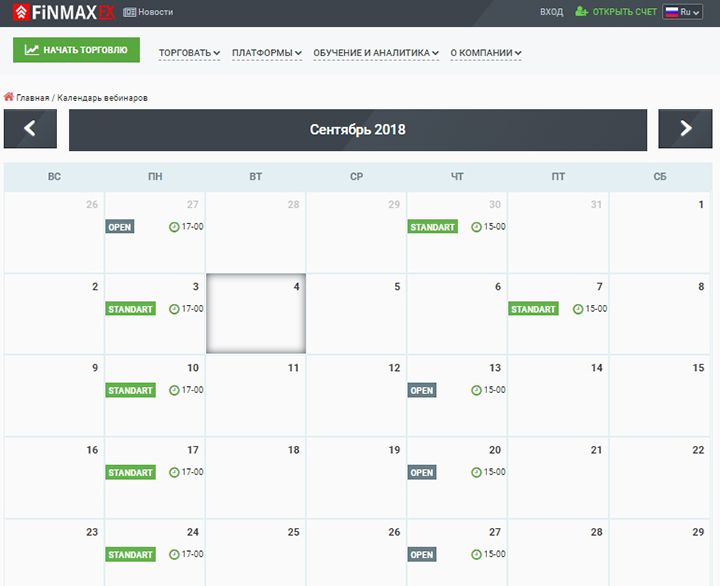Open Обучение и аналитика menu
The image size is (720, 586).
[x=375, y=53]
